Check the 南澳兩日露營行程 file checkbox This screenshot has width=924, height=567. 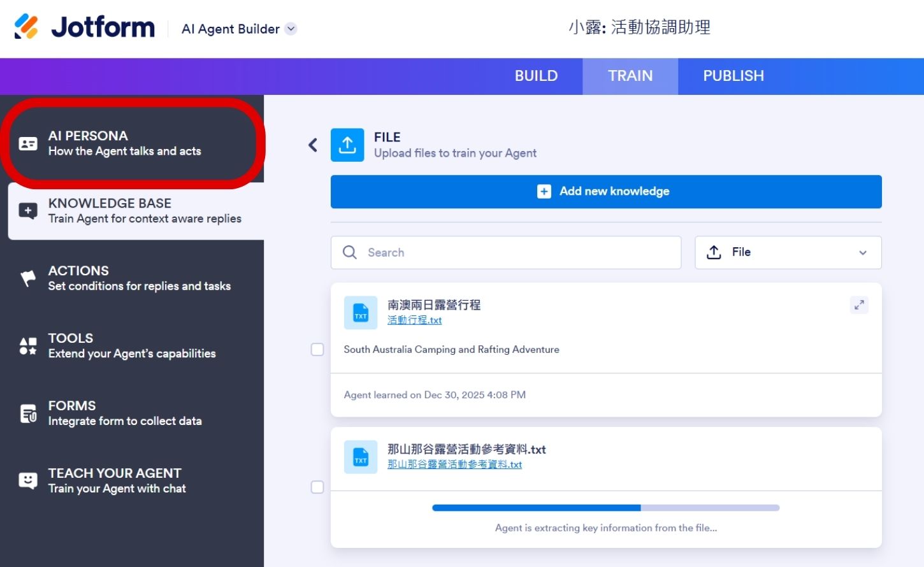[x=317, y=349]
